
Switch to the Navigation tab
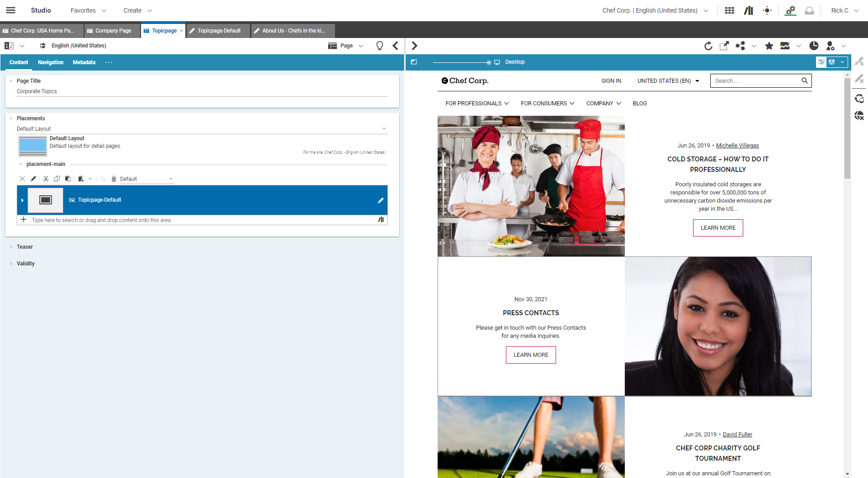[x=51, y=62]
